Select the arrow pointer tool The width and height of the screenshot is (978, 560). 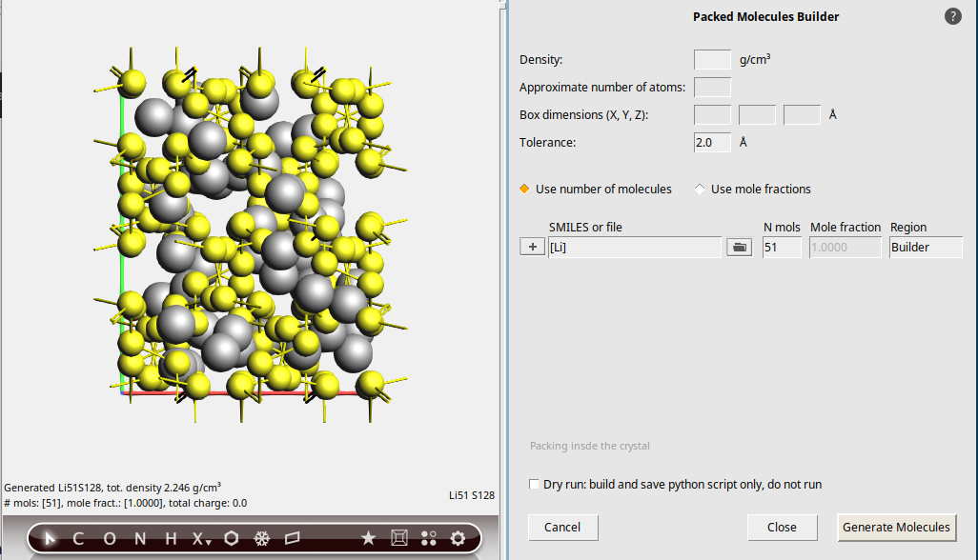51,539
